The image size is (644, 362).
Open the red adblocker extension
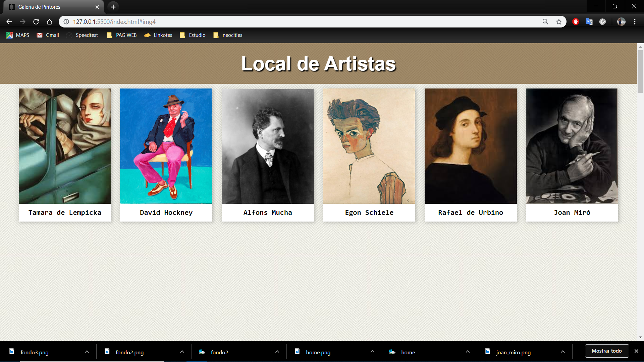pos(576,22)
